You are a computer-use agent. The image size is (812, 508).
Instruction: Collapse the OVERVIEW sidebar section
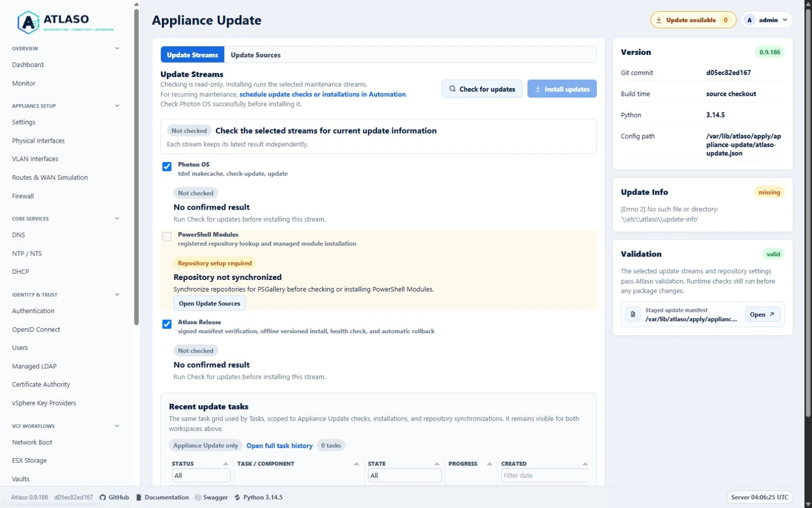117,48
